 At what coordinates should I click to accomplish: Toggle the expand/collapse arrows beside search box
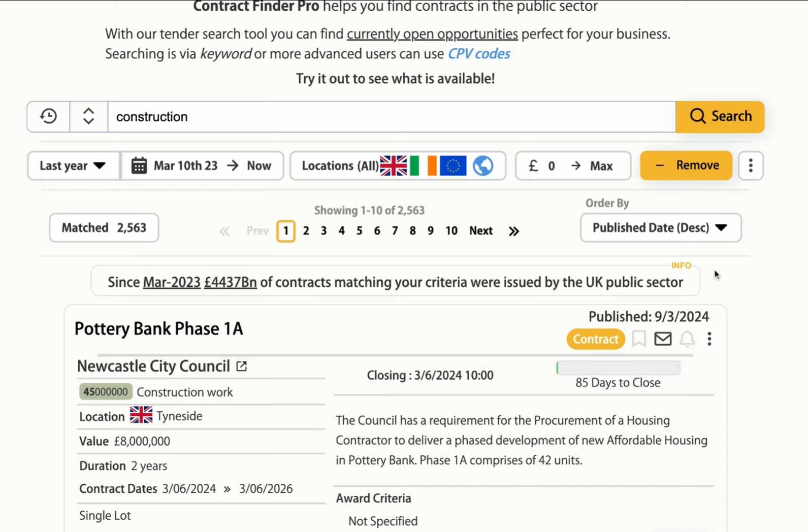[x=88, y=116]
